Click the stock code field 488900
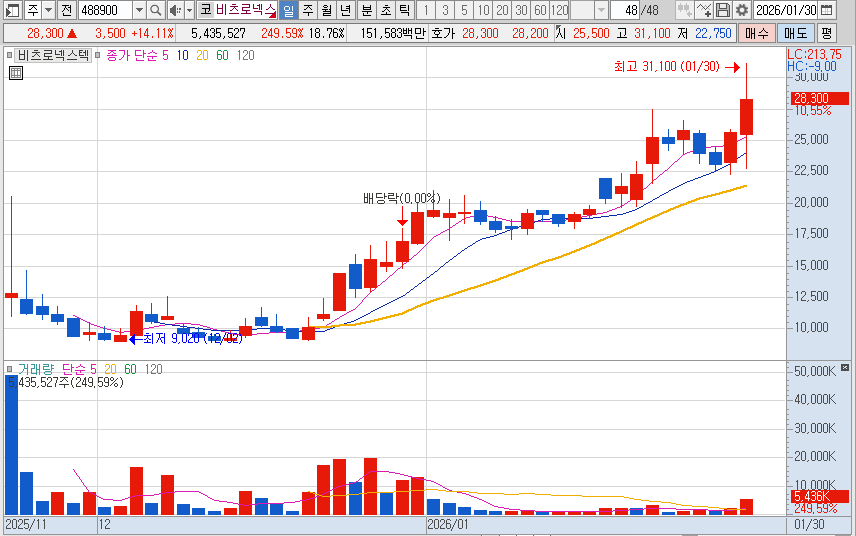 (105, 10)
